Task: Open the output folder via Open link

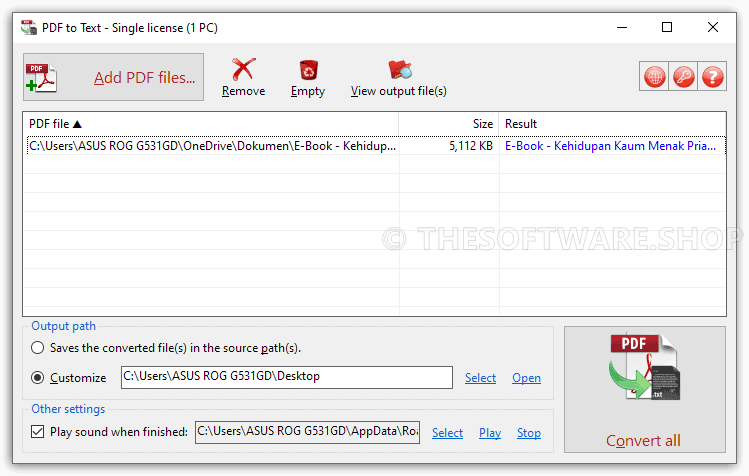Action: pyautogui.click(x=526, y=378)
